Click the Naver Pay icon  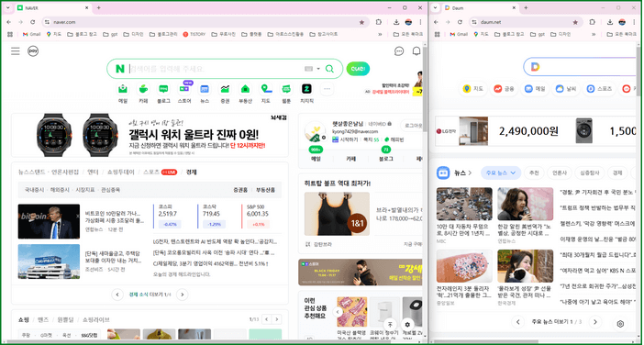pyautogui.click(x=33, y=51)
